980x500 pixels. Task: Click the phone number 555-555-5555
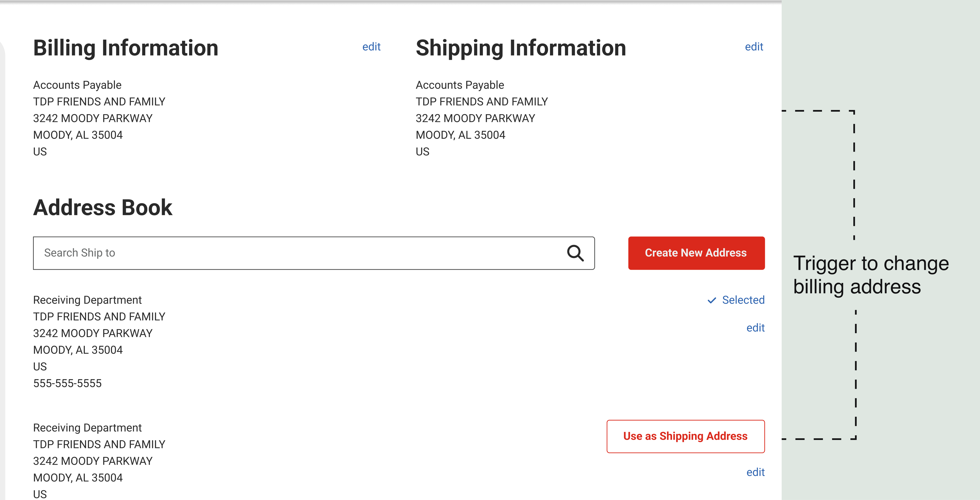(67, 383)
